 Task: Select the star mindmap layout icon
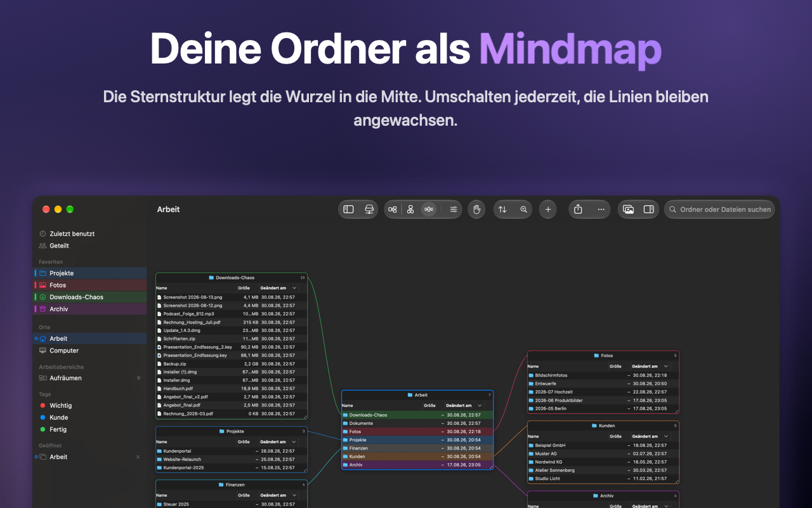click(x=429, y=210)
